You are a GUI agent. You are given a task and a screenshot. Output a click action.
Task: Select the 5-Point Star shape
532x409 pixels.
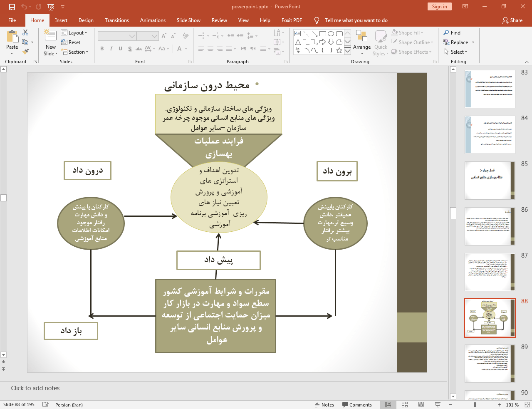[339, 50]
